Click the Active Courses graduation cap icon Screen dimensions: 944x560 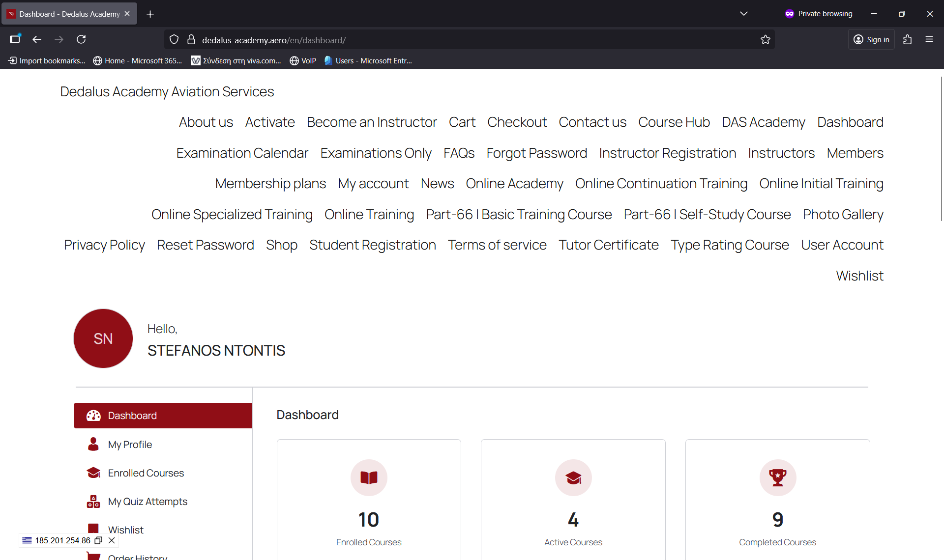click(x=573, y=477)
